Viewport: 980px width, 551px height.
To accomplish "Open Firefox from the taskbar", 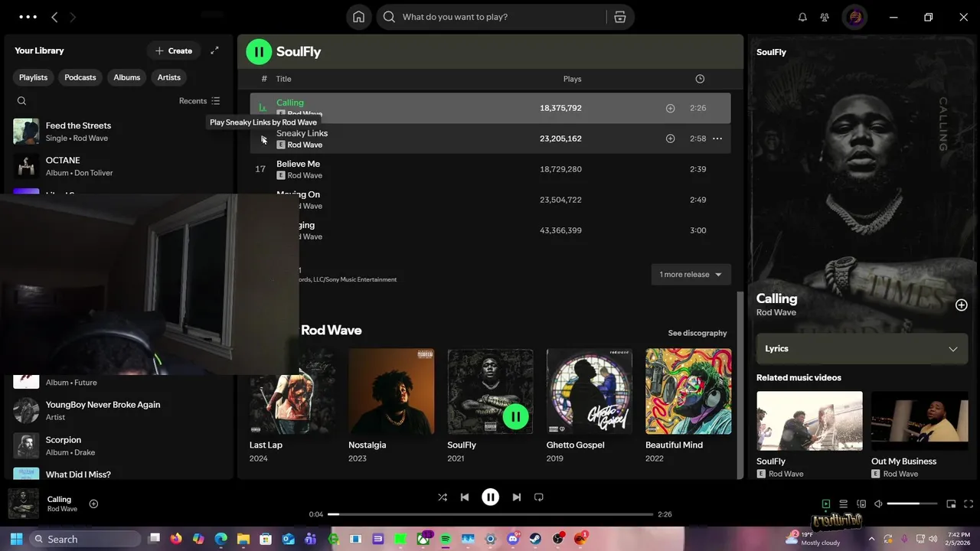I will (x=176, y=539).
